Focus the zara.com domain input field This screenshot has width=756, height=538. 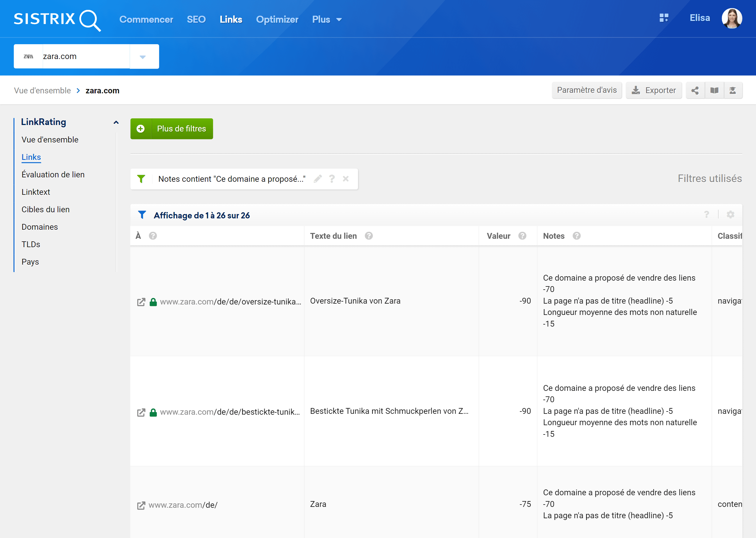click(x=86, y=57)
